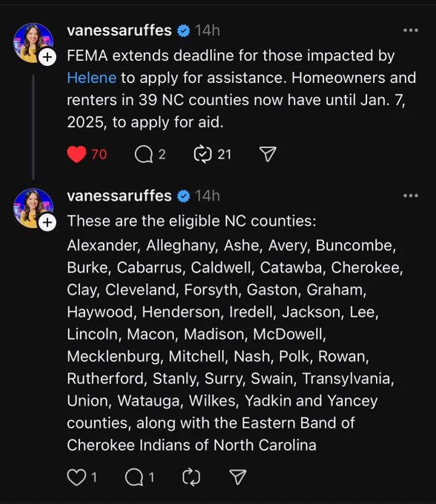The width and height of the screenshot is (436, 504).
Task: Open the 14h timestamp of first post
Action: (208, 30)
